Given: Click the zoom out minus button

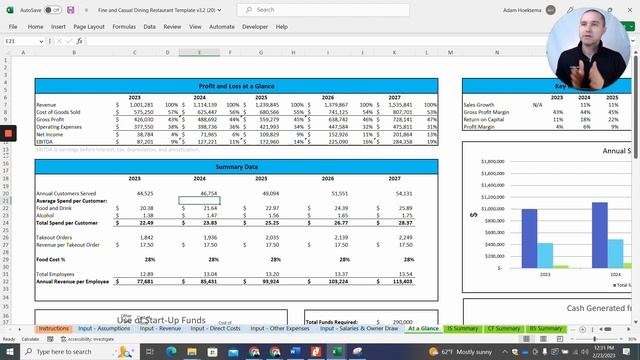Looking at the screenshot, I should tap(572, 339).
